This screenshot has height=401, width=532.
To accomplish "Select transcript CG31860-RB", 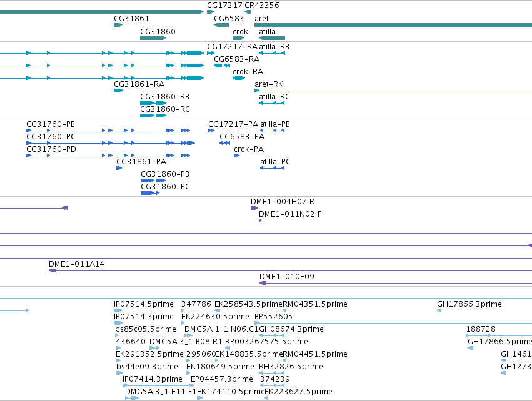I will tap(165, 97).
